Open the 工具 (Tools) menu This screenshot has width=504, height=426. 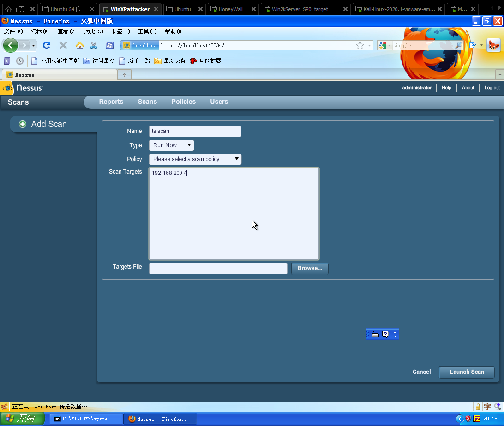[x=147, y=31]
